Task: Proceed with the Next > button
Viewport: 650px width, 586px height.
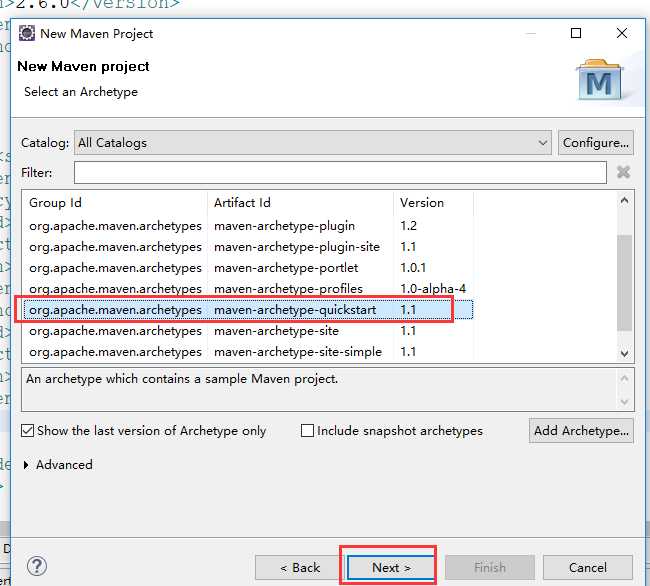Action: pyautogui.click(x=391, y=567)
